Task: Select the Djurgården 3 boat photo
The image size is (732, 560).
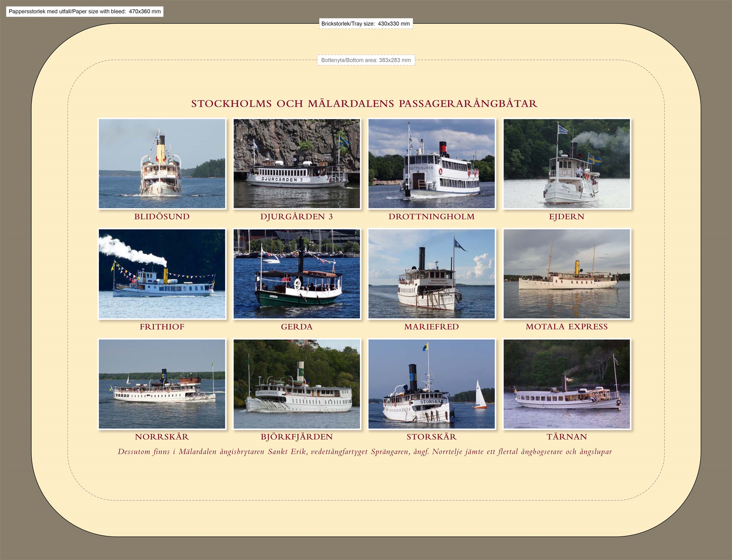Action: coord(297,164)
